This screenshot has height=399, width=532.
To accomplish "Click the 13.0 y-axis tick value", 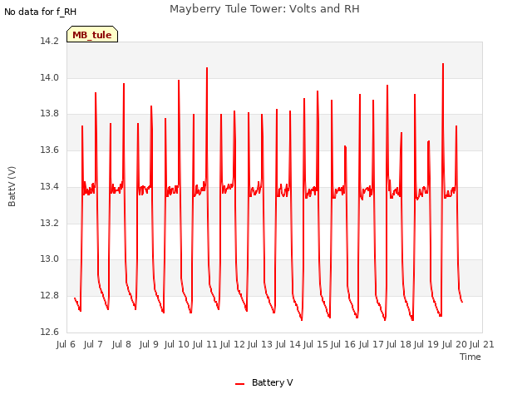I will pyautogui.click(x=50, y=259).
